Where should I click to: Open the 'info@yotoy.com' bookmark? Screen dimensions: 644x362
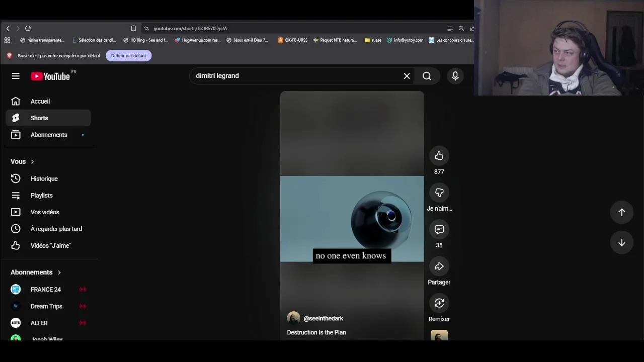coord(405,40)
